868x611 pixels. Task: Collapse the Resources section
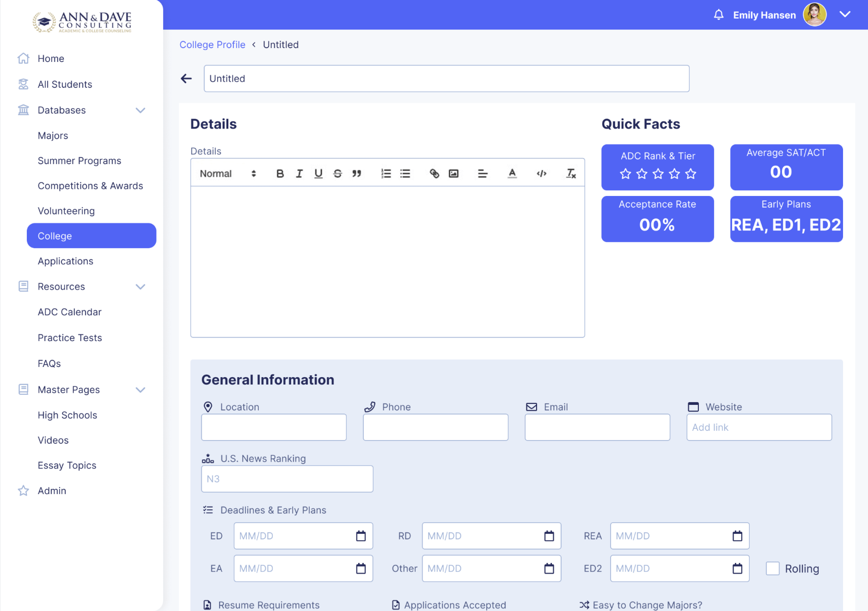point(140,287)
